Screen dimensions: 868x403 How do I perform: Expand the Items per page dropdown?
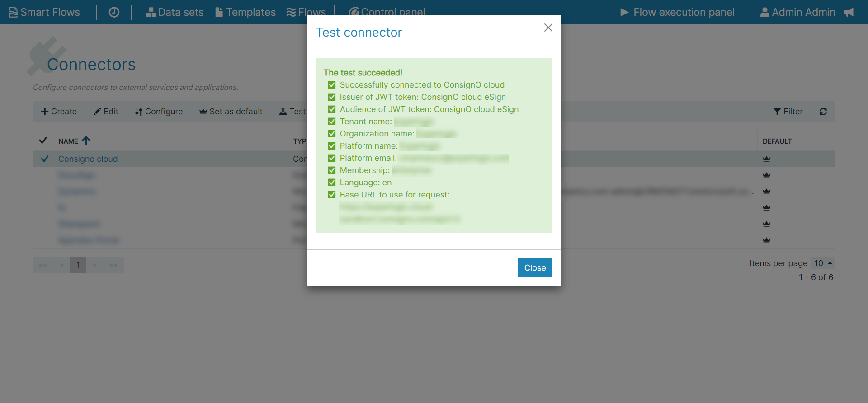click(x=823, y=263)
